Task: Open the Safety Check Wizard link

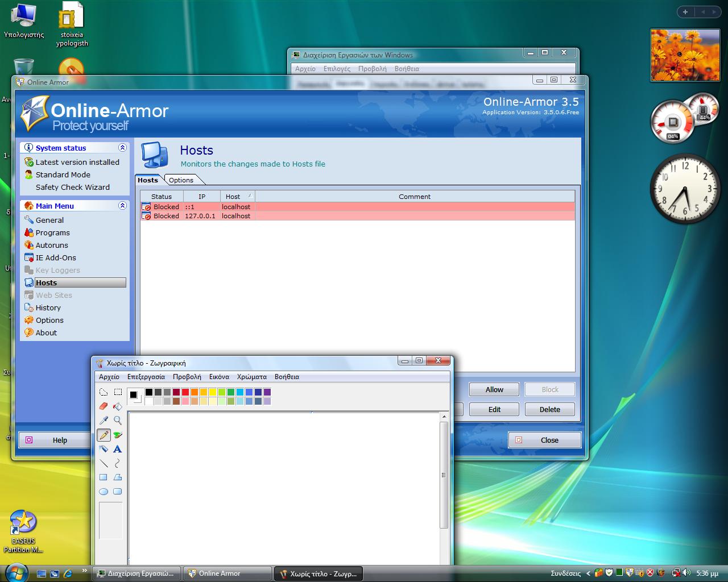Action: tap(73, 187)
